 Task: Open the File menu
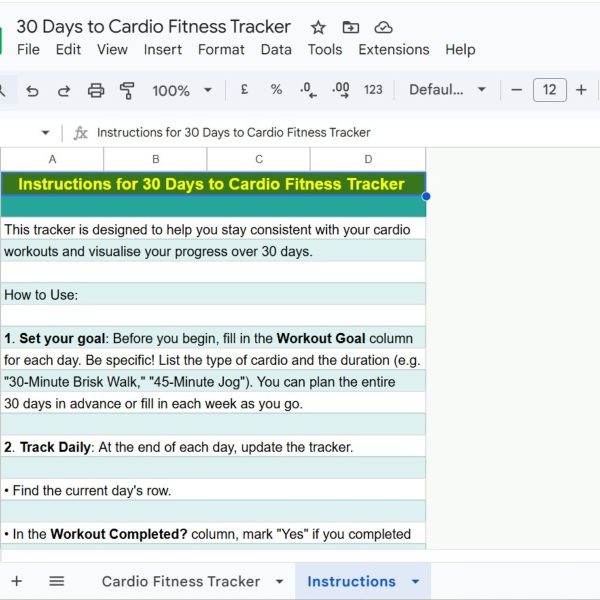28,50
